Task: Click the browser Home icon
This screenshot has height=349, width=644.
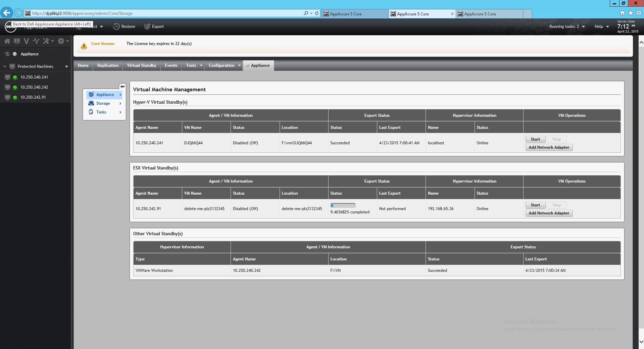Action: click(x=623, y=13)
